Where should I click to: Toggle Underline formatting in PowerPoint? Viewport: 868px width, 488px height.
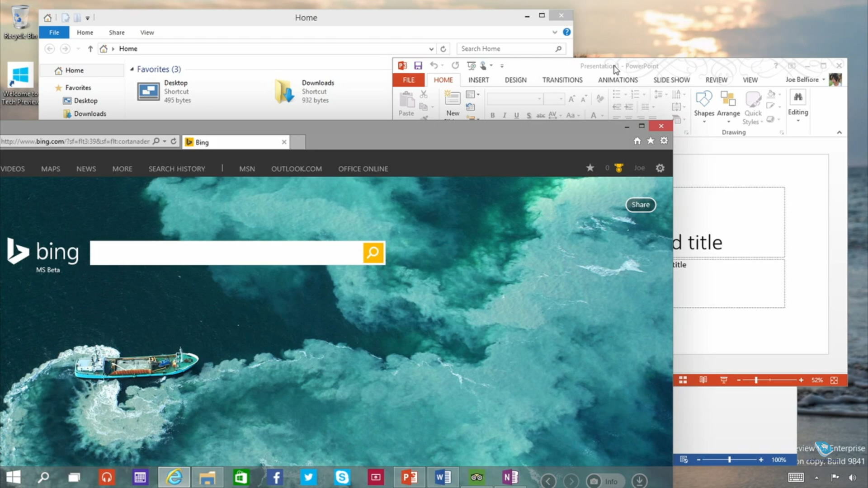[x=516, y=116]
